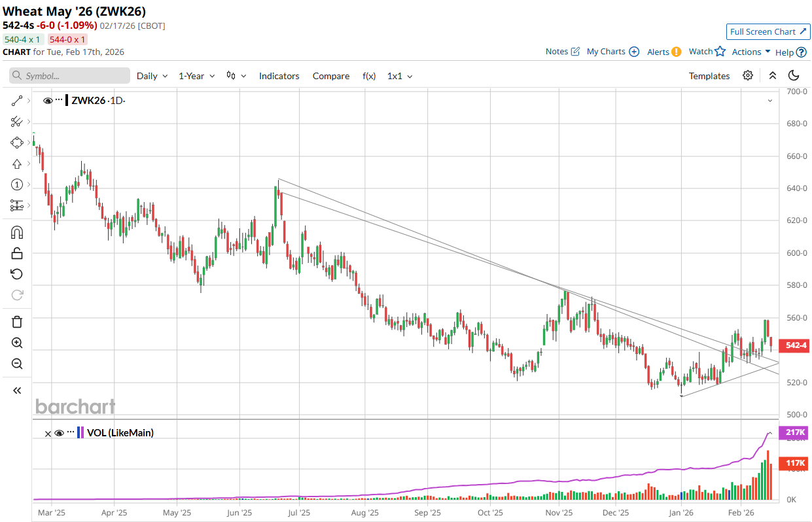Select the trend line drawing tool
The width and height of the screenshot is (812, 522).
17,101
